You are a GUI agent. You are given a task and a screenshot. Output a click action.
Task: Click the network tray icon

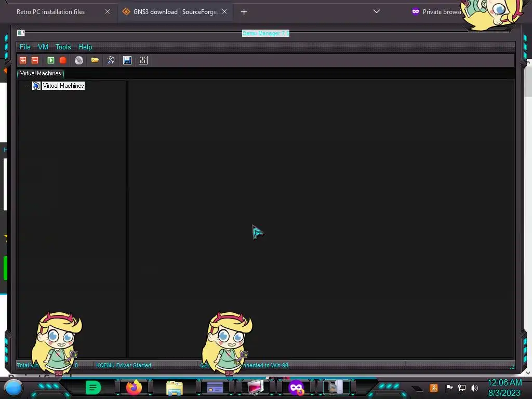coord(462,388)
